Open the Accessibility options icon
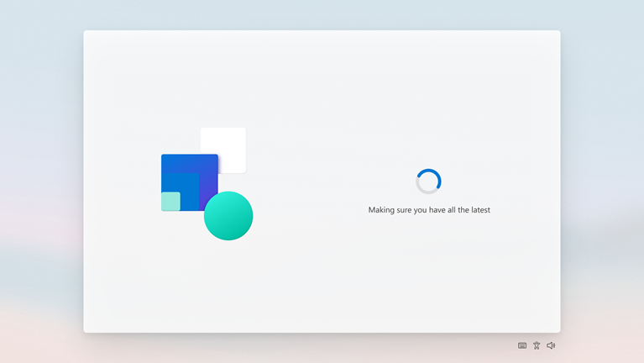 (537, 345)
